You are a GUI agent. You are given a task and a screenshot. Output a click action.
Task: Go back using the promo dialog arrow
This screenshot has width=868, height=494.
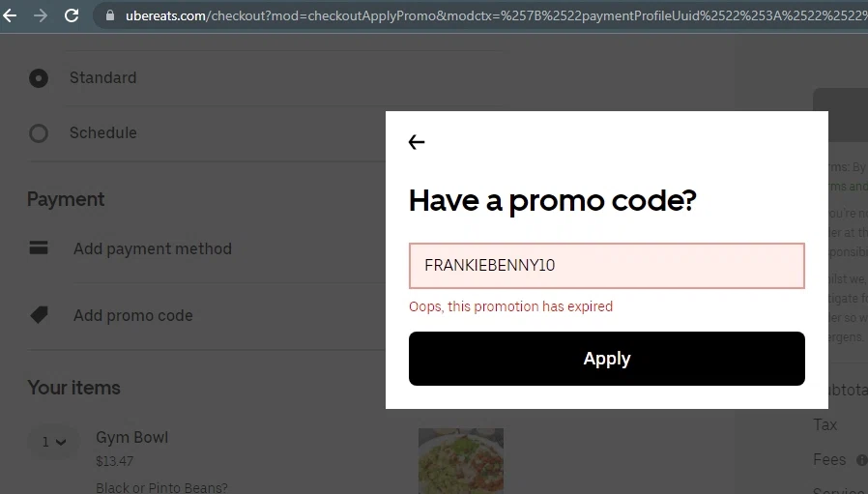coord(417,142)
